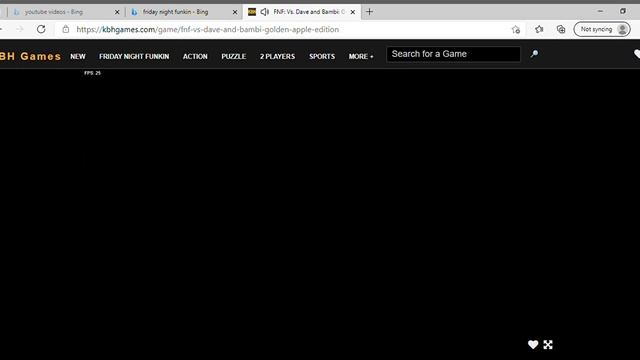Click the Search for a Game field

(453, 54)
